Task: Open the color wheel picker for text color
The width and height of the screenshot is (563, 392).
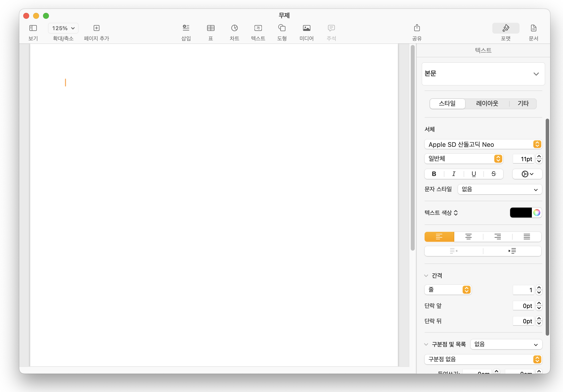Action: (x=537, y=213)
